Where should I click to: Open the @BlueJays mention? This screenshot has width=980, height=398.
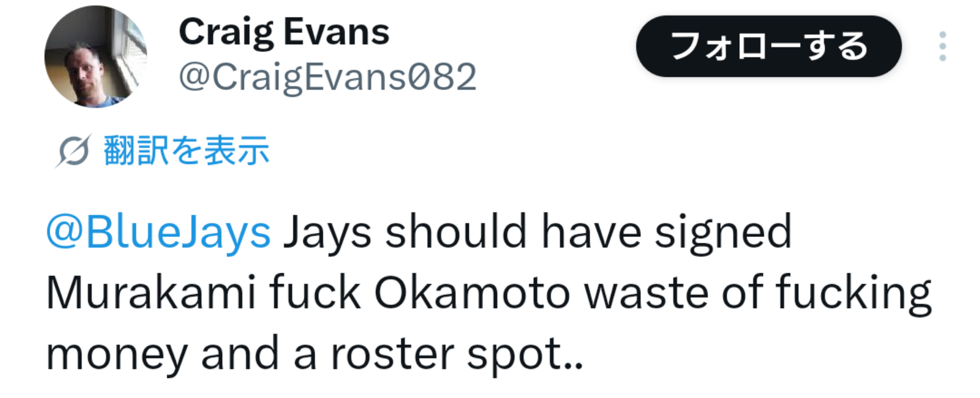[159, 233]
